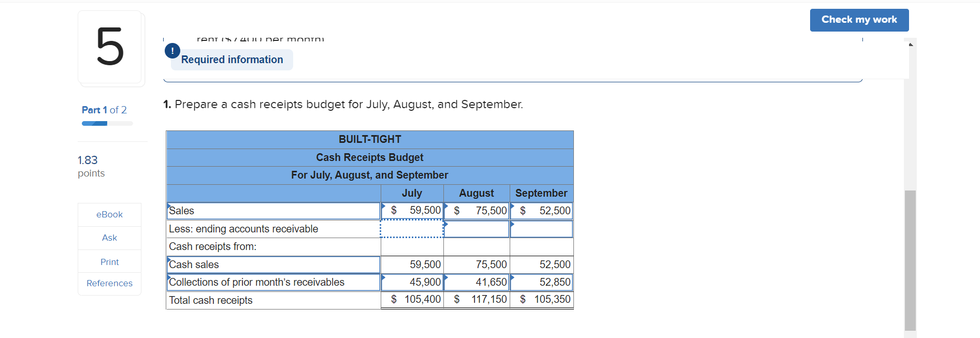Select the Print option in sidebar
The height and width of the screenshot is (338, 980).
pos(109,262)
